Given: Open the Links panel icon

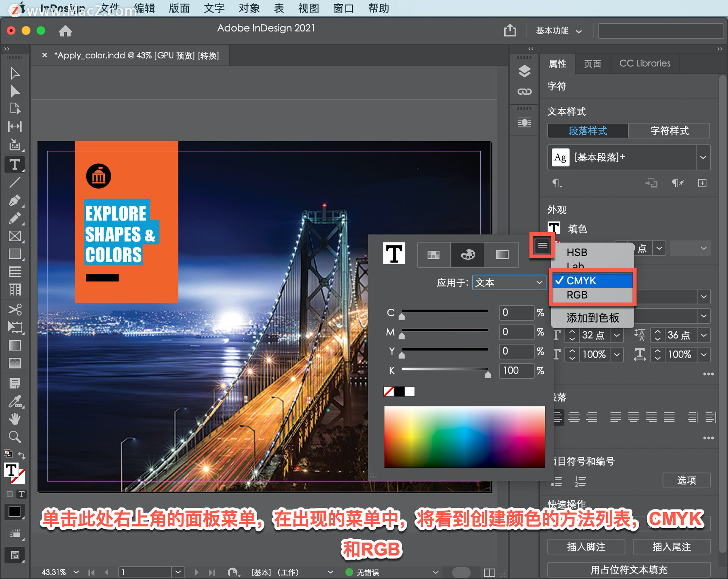Looking at the screenshot, I should click(x=524, y=91).
